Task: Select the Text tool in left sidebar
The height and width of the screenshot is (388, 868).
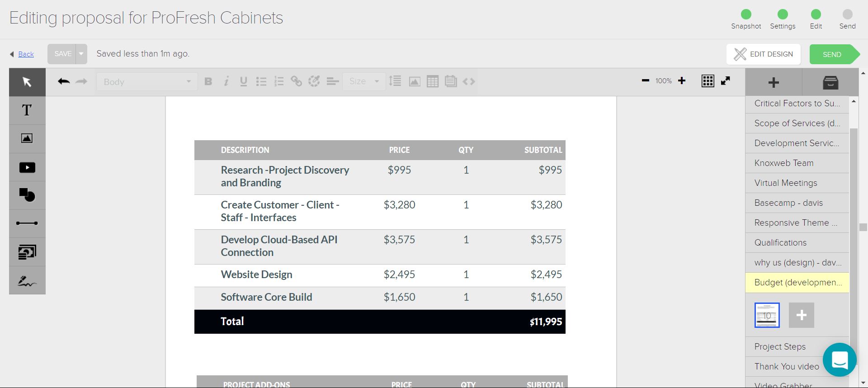Action: point(27,110)
